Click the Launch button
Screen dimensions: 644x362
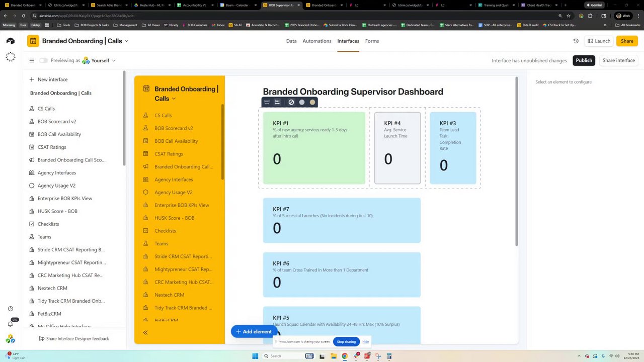[599, 41]
